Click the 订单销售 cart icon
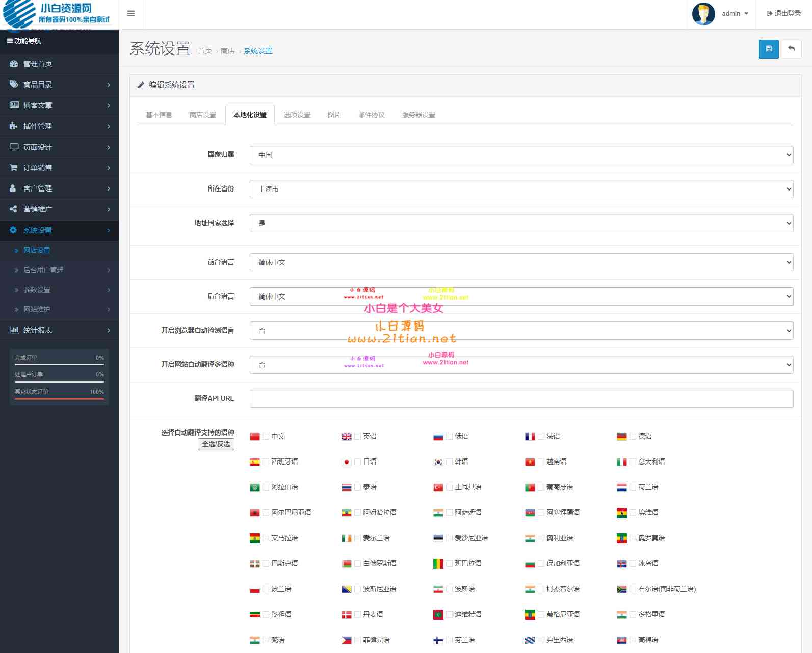 coord(14,167)
